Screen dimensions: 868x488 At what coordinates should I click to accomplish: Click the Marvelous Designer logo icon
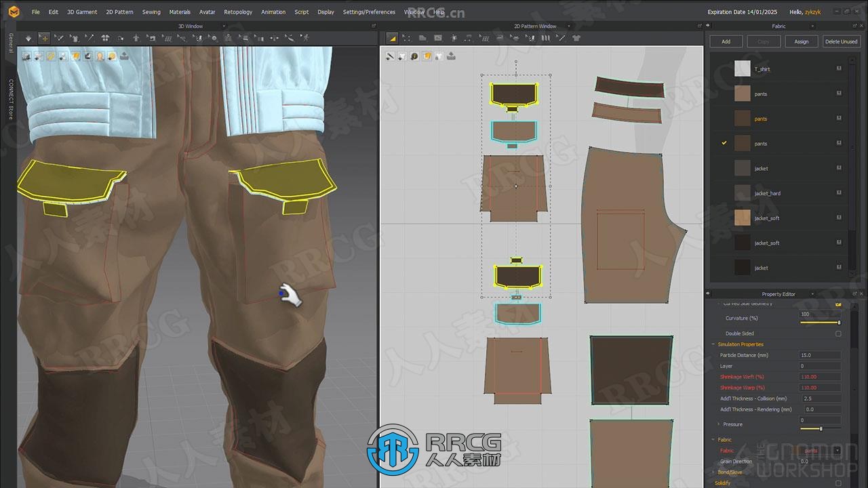(14, 12)
